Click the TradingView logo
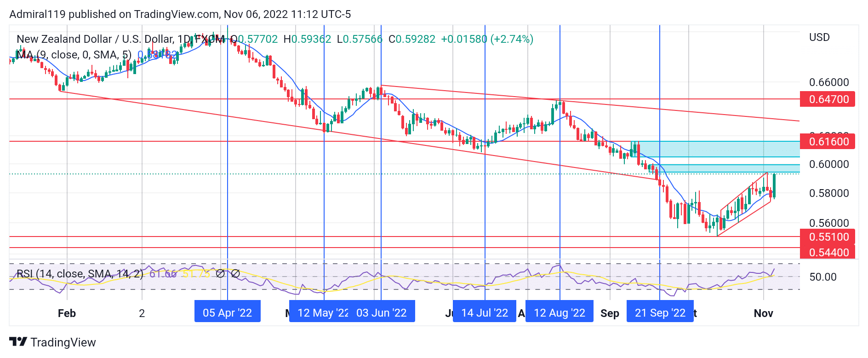This screenshot has width=868, height=358. click(x=52, y=342)
